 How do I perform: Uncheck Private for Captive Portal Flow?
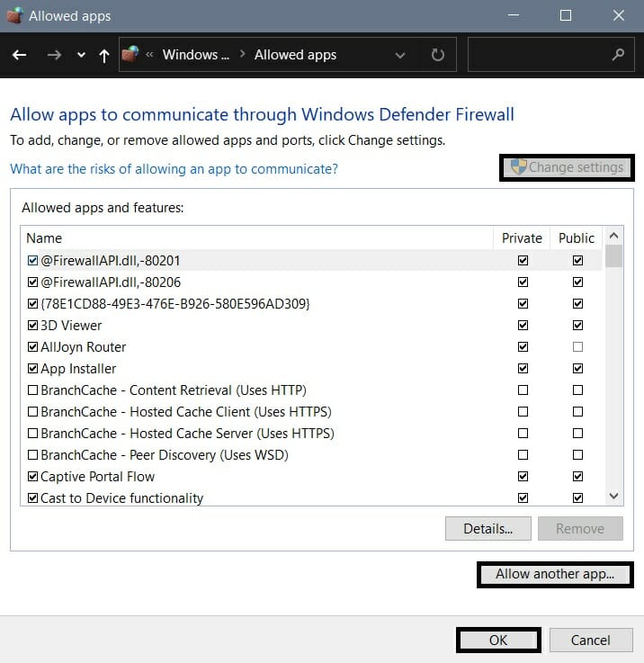[523, 477]
